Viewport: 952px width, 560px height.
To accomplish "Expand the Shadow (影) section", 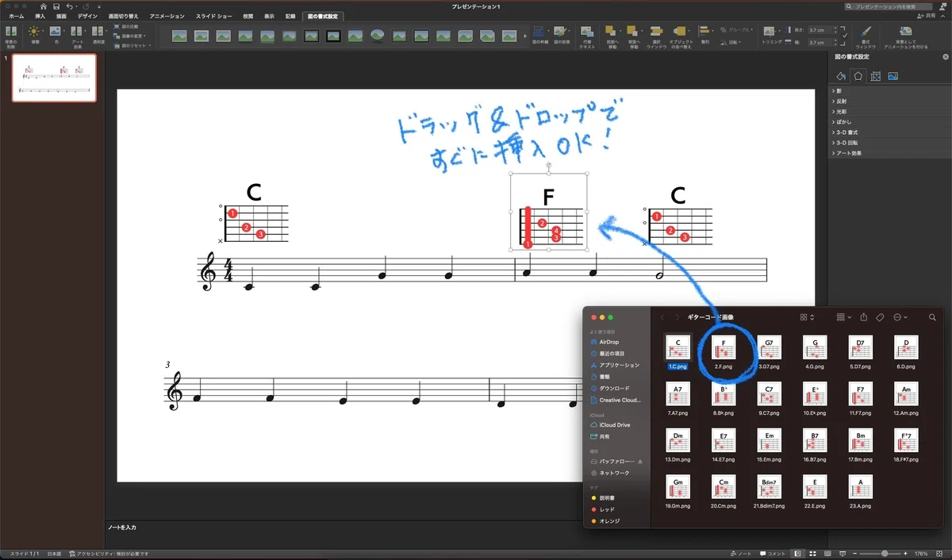I will pyautogui.click(x=836, y=91).
